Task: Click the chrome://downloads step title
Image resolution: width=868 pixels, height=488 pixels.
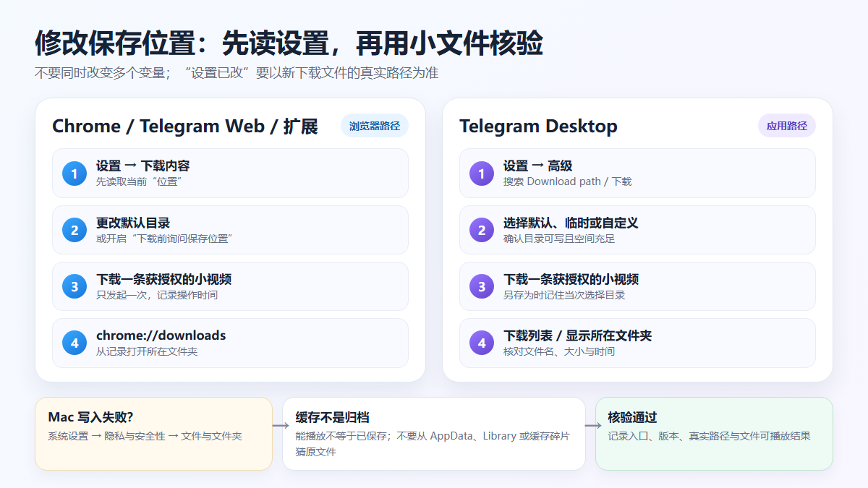Action: click(161, 335)
